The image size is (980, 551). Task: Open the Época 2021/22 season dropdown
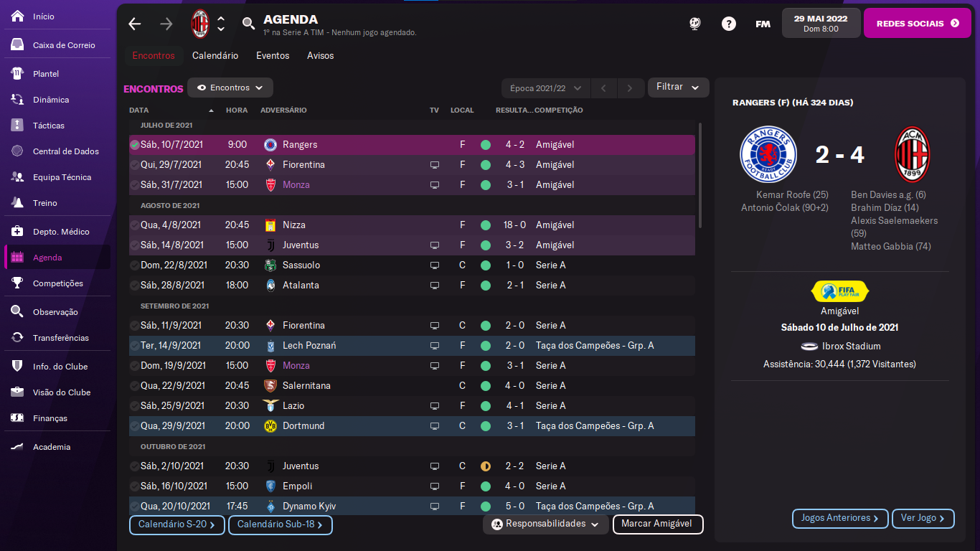(x=545, y=88)
